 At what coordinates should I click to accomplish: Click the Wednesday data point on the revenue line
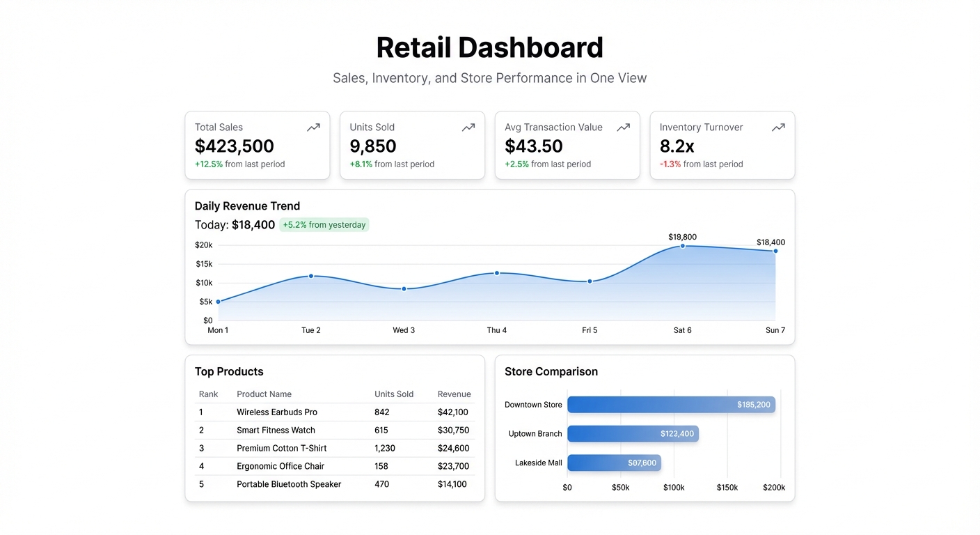pyautogui.click(x=404, y=288)
